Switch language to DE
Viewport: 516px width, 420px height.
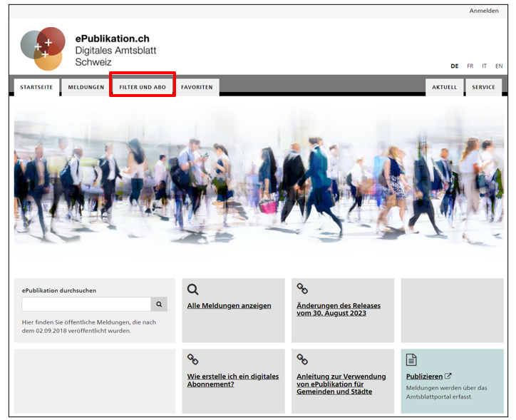click(x=455, y=66)
